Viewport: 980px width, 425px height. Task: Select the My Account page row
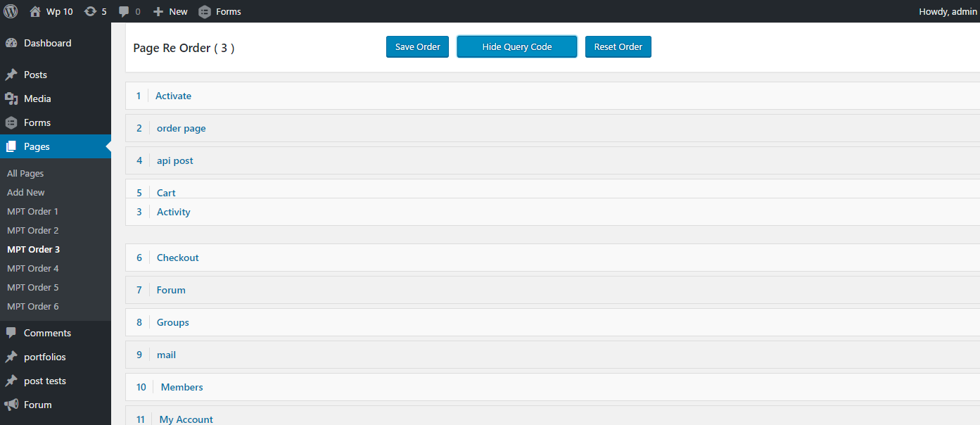[x=552, y=416]
